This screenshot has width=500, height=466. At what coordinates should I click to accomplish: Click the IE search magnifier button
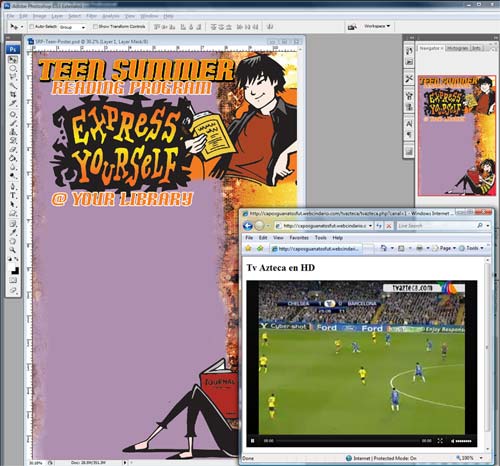click(x=480, y=226)
